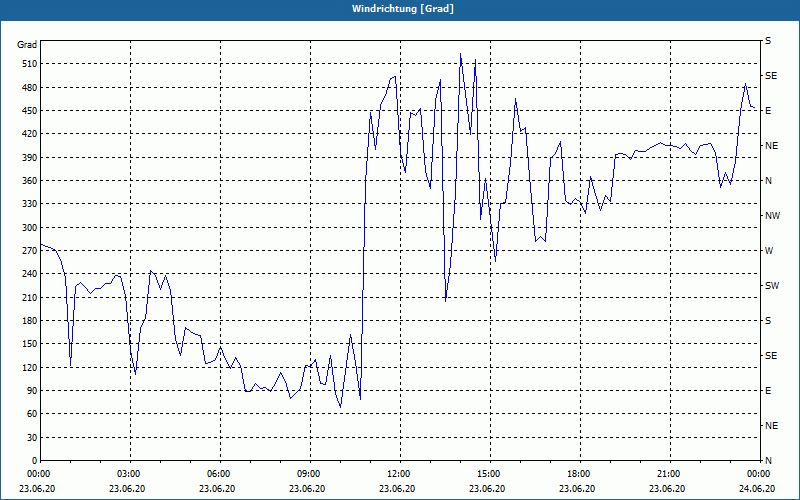Click the 150 y-axis value
Viewport: 800px width, 500px height.
pos(28,344)
